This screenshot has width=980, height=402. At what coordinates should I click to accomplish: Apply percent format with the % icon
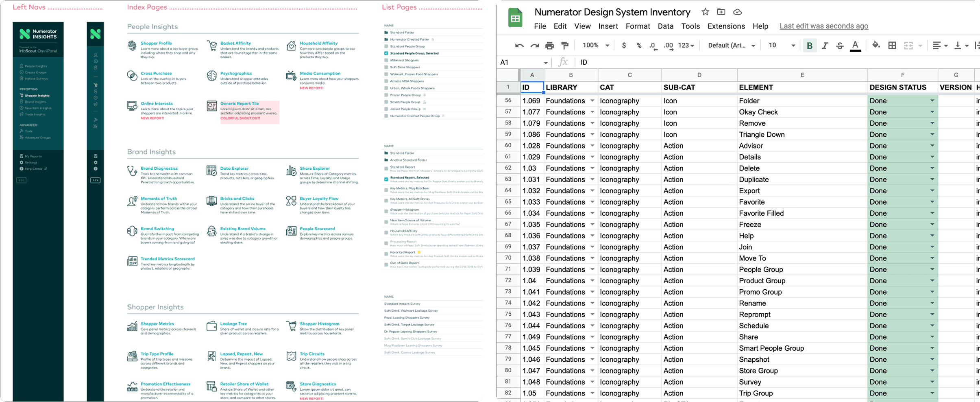coord(639,46)
